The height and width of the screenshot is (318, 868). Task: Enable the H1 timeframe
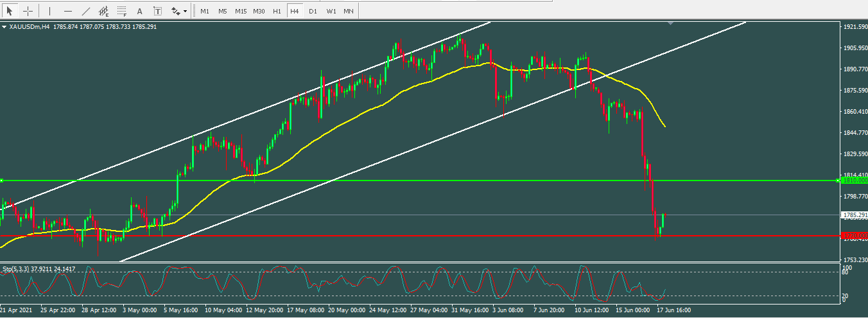277,11
